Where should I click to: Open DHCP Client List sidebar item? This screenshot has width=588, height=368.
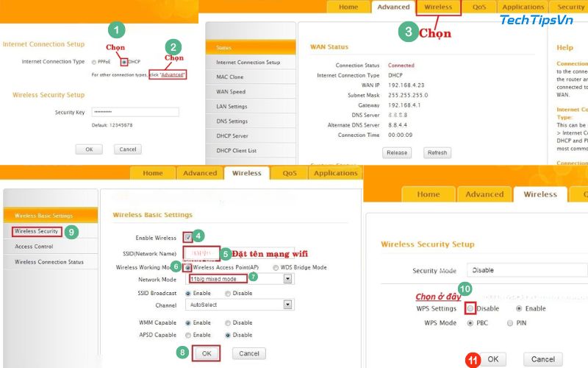coord(236,151)
